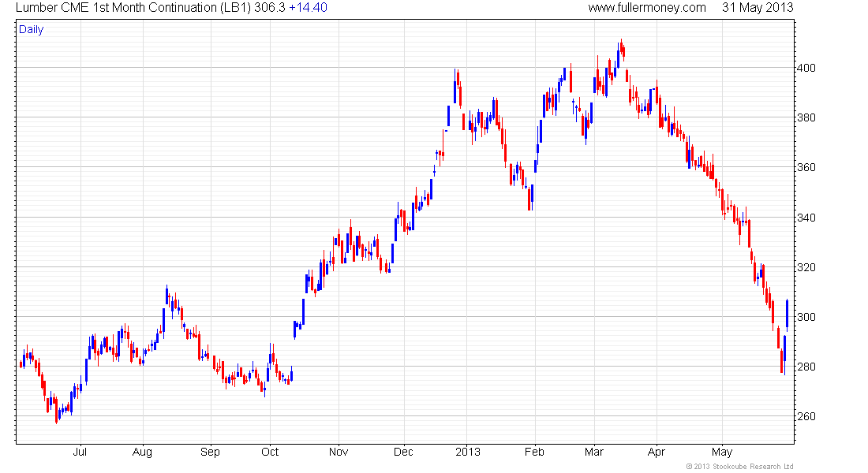Screen dimensions: 868x473
Task: Click the last price 306.3 in header
Action: 270,8
